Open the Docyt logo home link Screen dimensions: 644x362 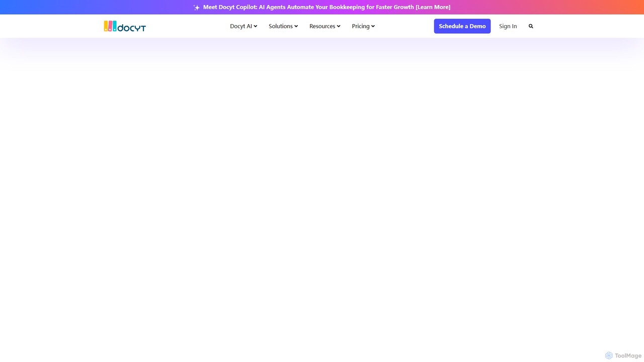[x=125, y=26]
